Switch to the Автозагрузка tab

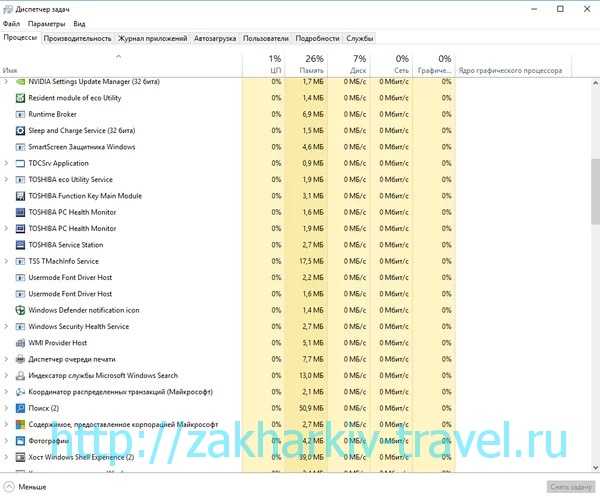click(215, 38)
